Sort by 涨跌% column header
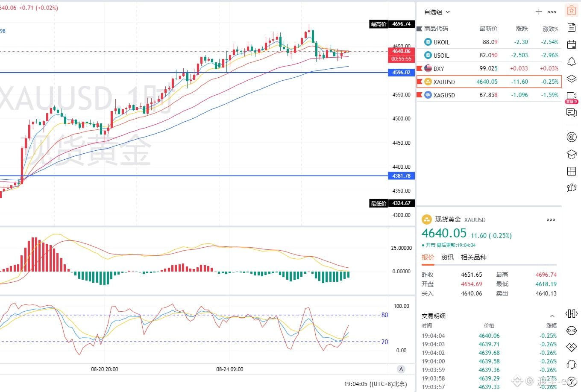Screen dimensions: 581x392 [550, 29]
